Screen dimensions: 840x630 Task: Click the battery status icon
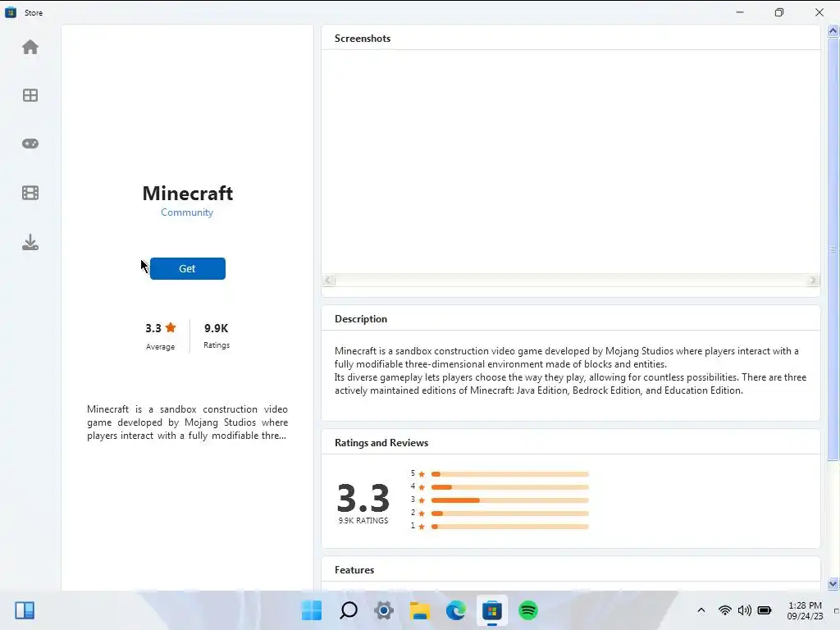pyautogui.click(x=765, y=610)
